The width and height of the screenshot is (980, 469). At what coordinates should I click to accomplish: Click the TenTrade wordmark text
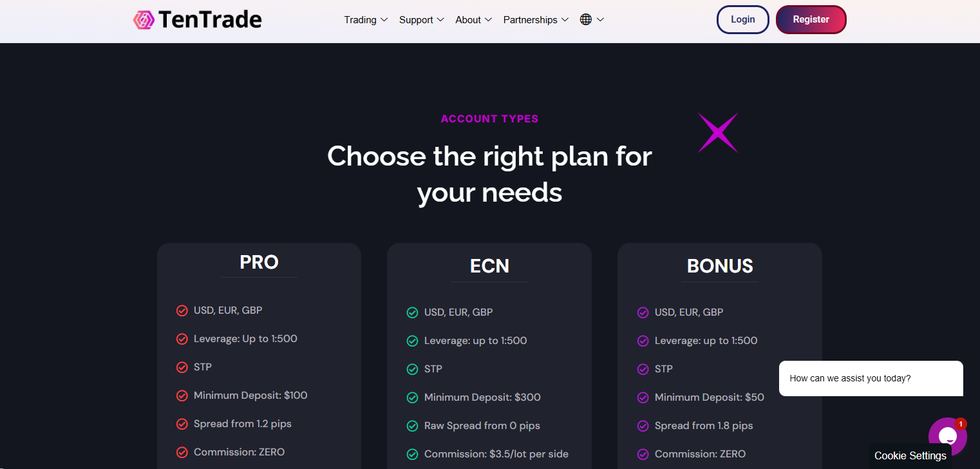tap(210, 20)
